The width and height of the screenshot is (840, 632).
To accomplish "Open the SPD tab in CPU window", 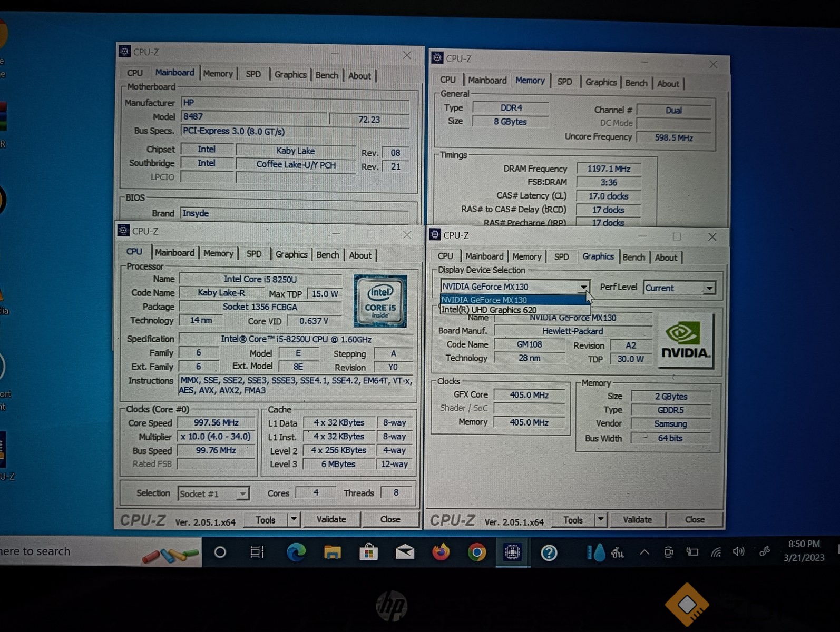I will pos(254,254).
